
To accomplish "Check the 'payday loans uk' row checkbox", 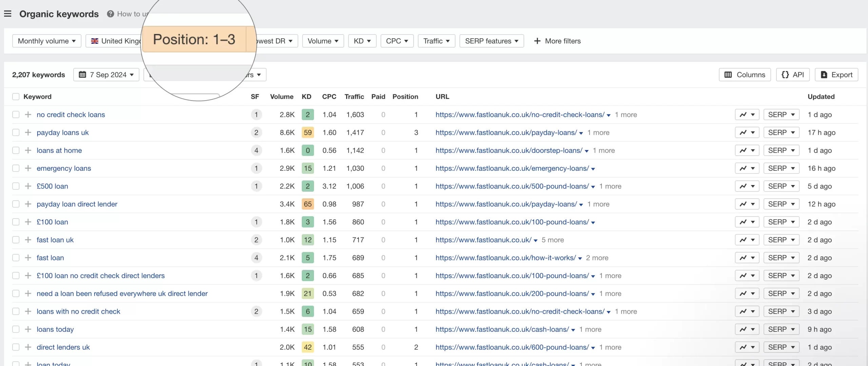I will click(16, 133).
